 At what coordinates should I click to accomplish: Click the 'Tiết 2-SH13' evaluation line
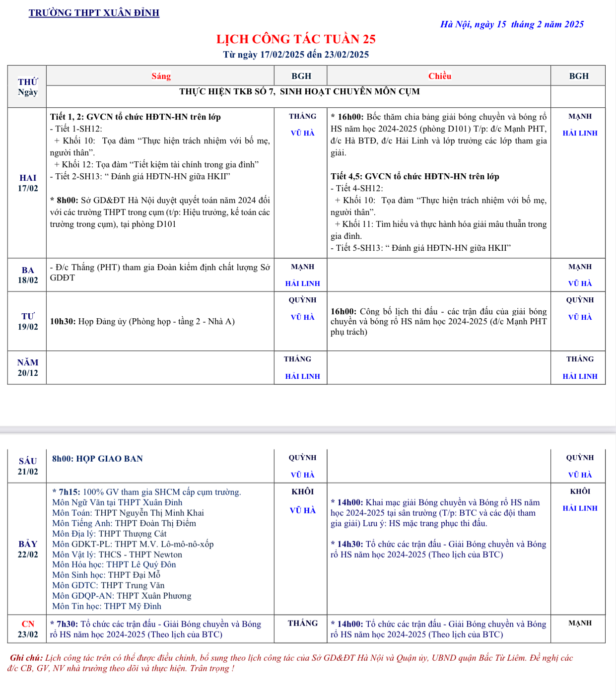(140, 177)
